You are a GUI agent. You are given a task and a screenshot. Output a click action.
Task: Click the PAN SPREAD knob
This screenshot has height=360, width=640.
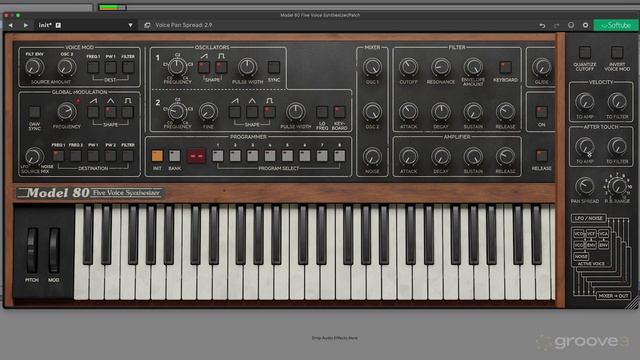pos(585,187)
